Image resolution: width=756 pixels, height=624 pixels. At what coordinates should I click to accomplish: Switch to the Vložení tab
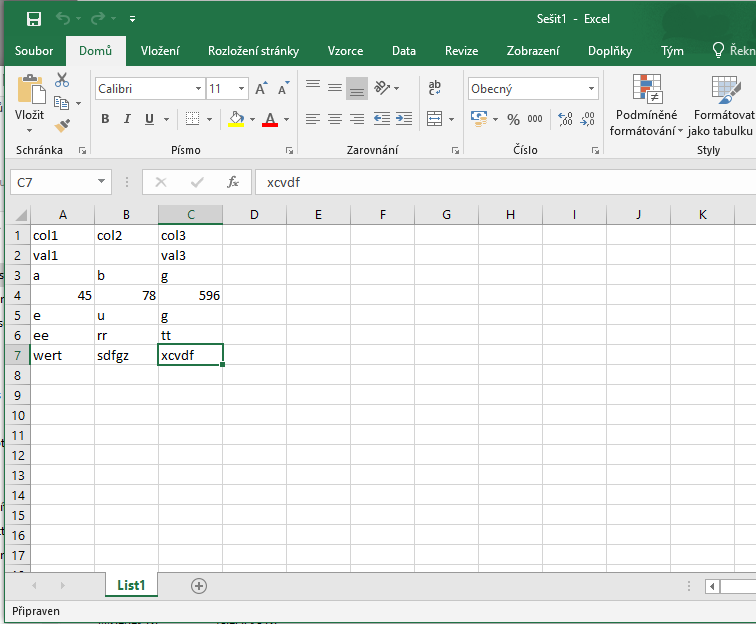[x=160, y=51]
